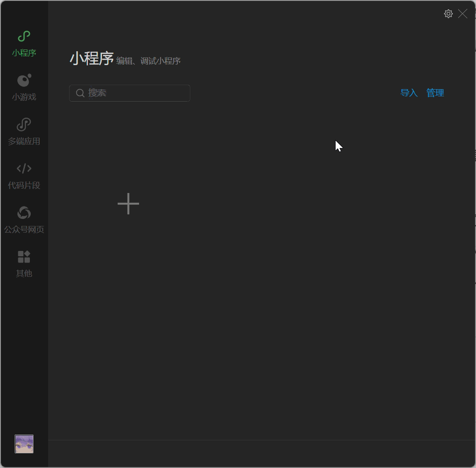Create a new project with the plus button
This screenshot has width=476, height=468.
coord(128,204)
